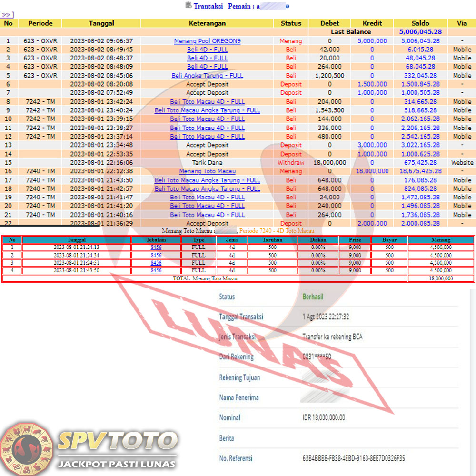476x476 pixels.
Task: Click the Last Balance amount 5,006,045.28
Action: (x=420, y=32)
